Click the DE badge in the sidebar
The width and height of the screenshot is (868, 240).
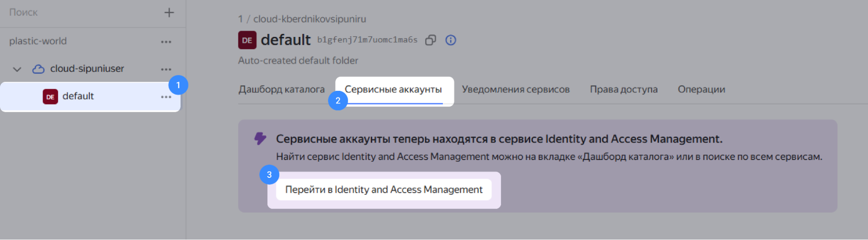click(x=50, y=97)
